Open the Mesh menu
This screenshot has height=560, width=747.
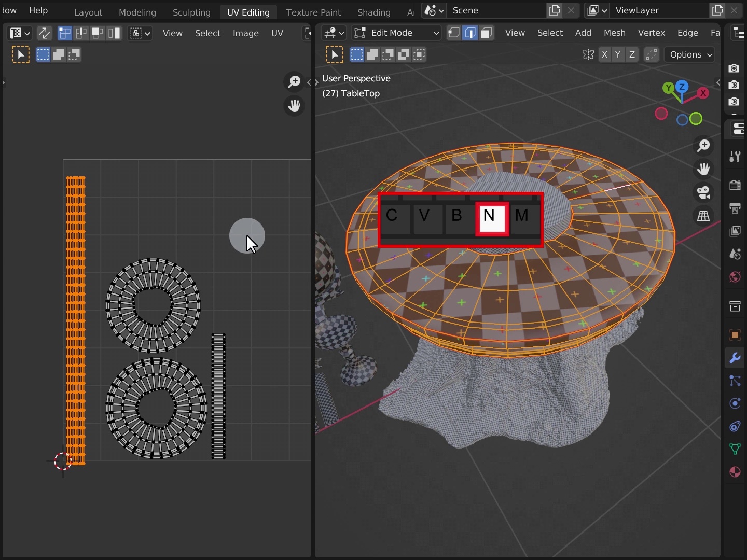coord(615,33)
